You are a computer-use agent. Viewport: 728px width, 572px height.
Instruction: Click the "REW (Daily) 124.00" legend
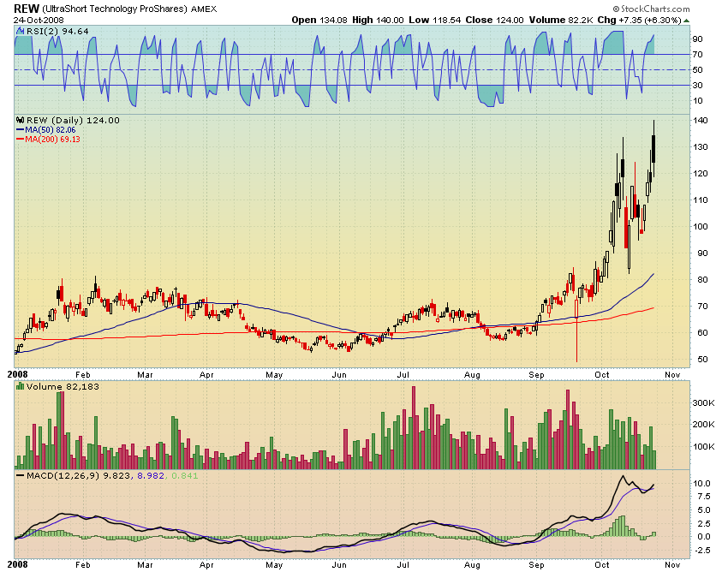[73, 120]
